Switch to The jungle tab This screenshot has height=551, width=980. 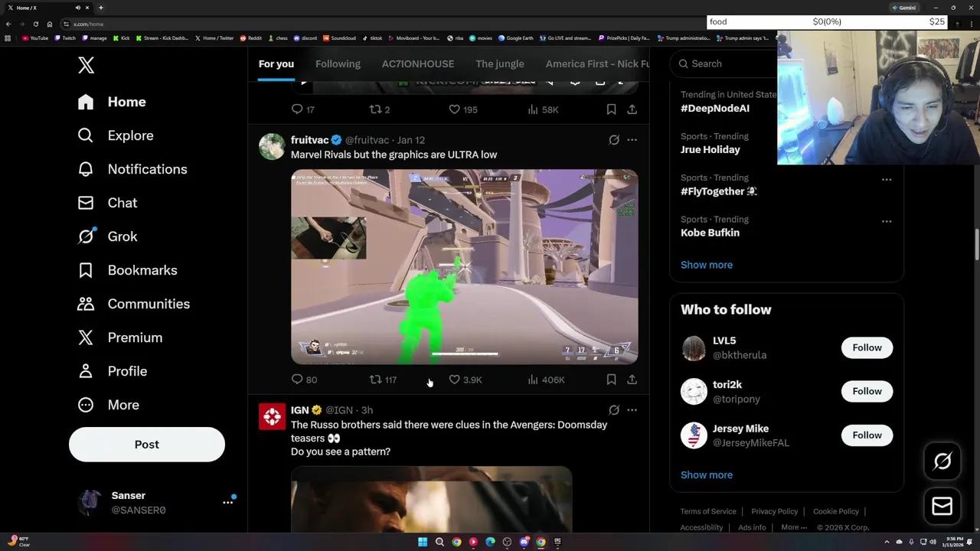coord(499,64)
